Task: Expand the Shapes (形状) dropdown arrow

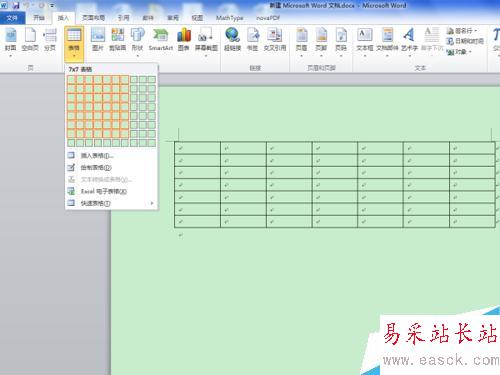Action: click(x=137, y=56)
